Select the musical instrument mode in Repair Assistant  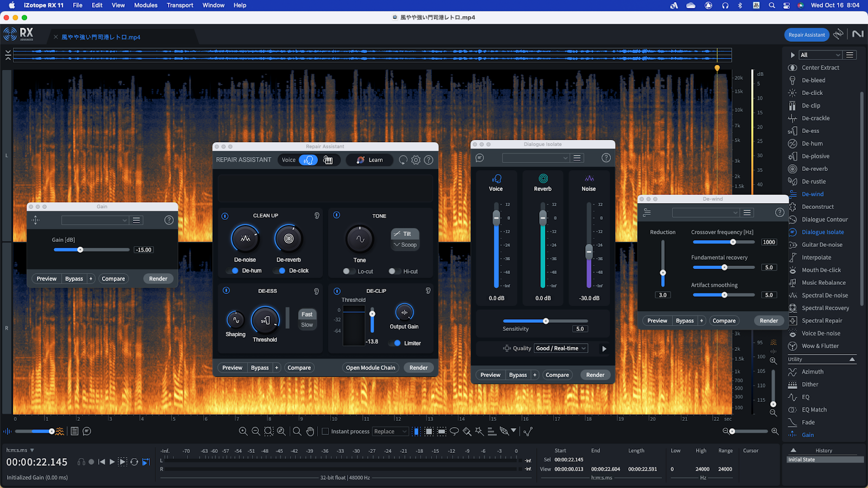pyautogui.click(x=328, y=160)
